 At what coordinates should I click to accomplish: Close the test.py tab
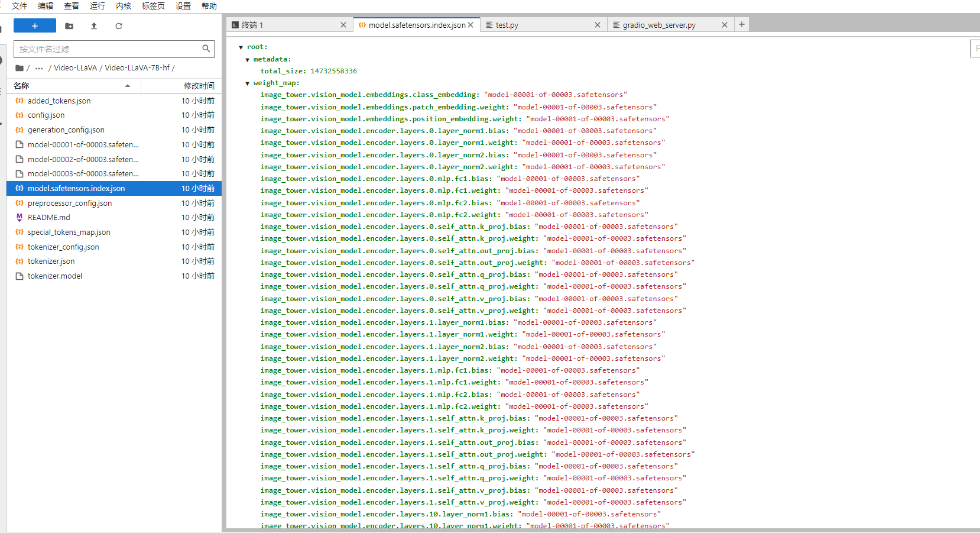pyautogui.click(x=598, y=25)
